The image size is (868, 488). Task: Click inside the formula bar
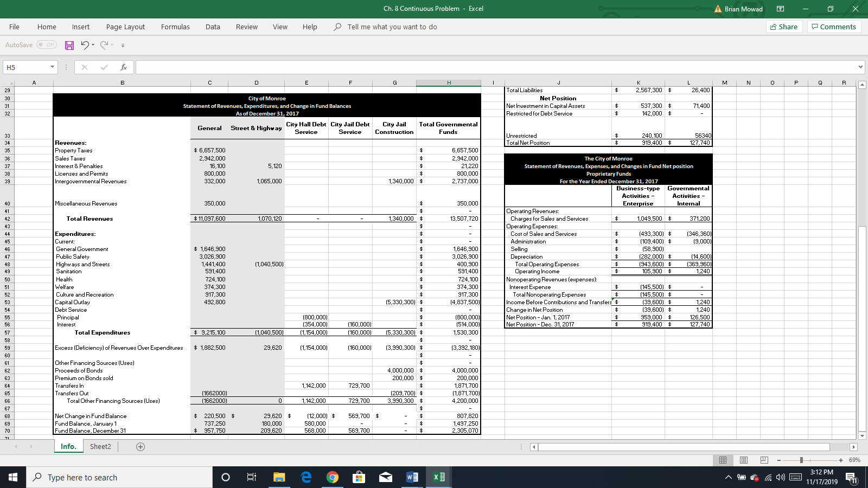(x=380, y=67)
